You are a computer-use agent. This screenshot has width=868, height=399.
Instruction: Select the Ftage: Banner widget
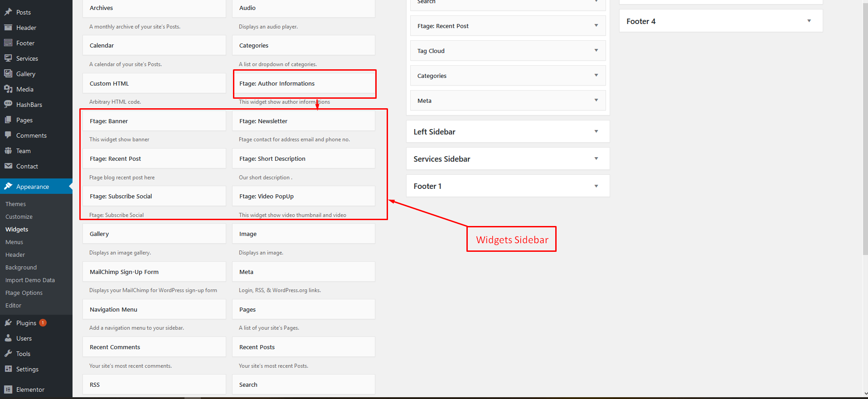pos(154,121)
